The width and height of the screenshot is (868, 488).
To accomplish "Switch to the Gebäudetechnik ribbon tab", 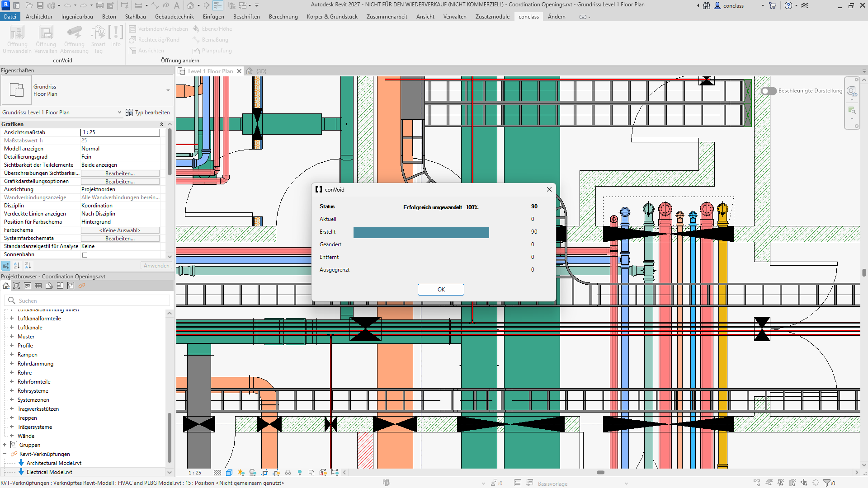I will click(x=175, y=17).
